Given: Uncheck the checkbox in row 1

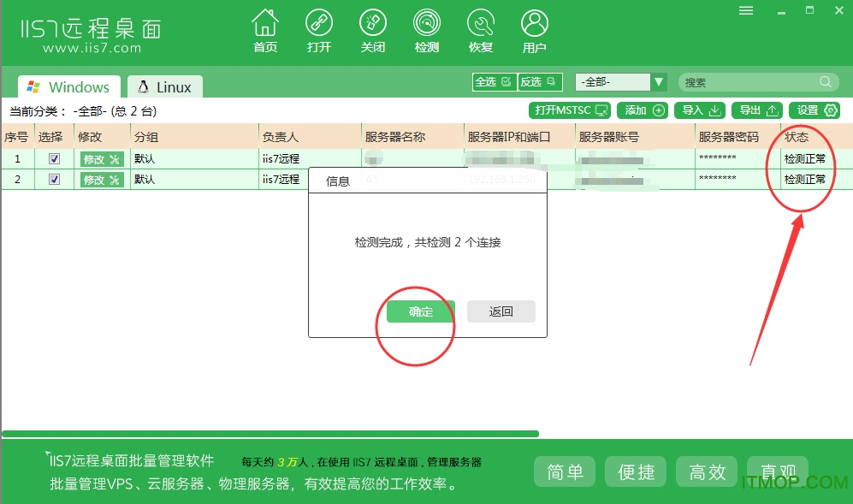Looking at the screenshot, I should pos(55,159).
